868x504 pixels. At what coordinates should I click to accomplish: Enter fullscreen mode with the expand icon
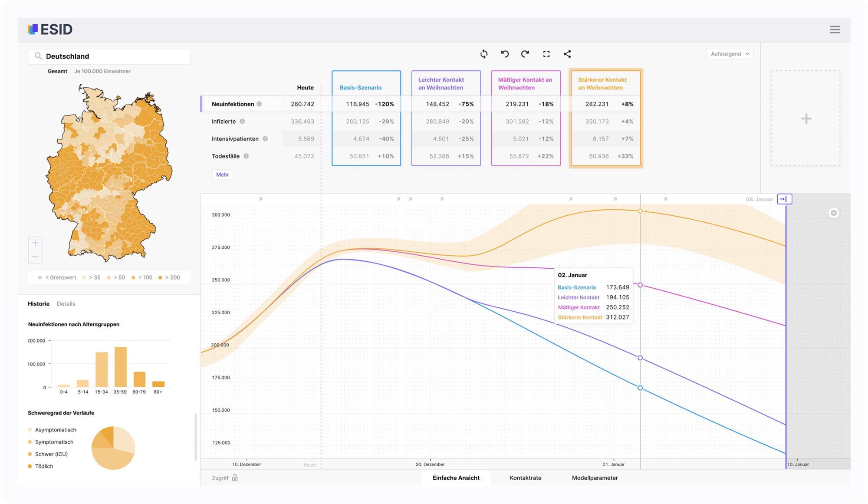[x=546, y=54]
